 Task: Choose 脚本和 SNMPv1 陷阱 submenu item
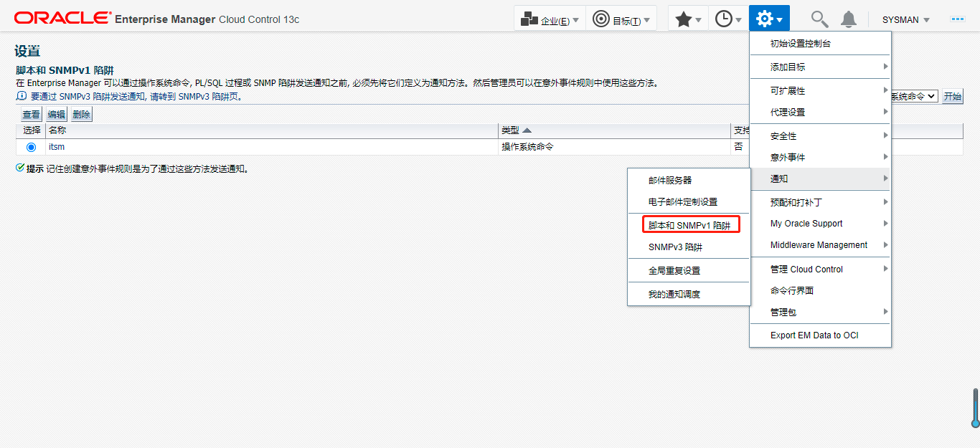(x=689, y=225)
